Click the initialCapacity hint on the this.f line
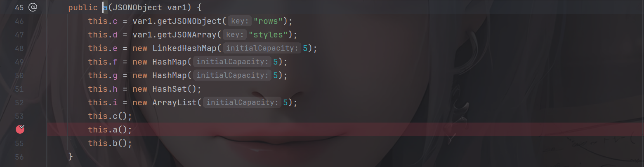Image resolution: width=644 pixels, height=167 pixels. tap(232, 62)
